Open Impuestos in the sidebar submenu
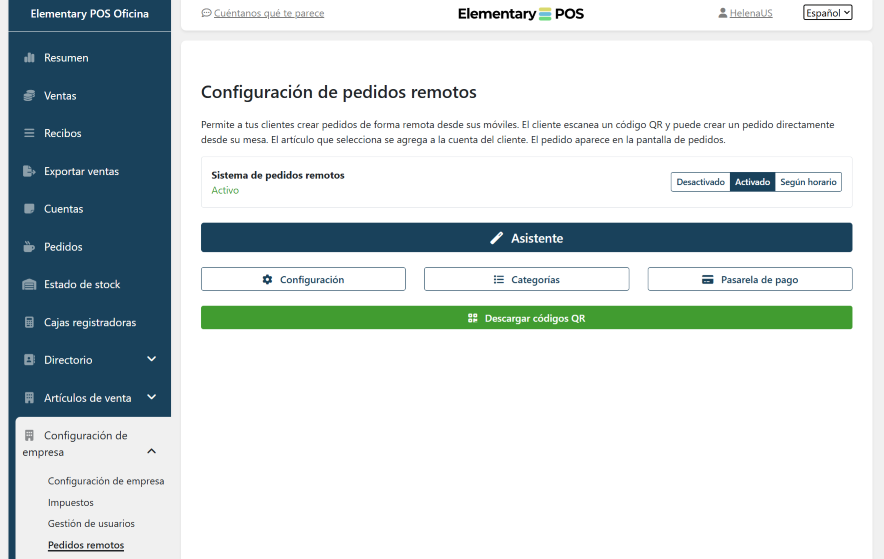 (71, 503)
